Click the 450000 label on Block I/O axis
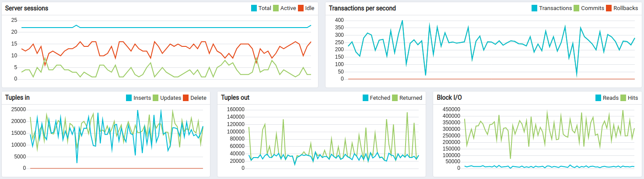Viewport: 644px width, 179px height. tap(450, 109)
